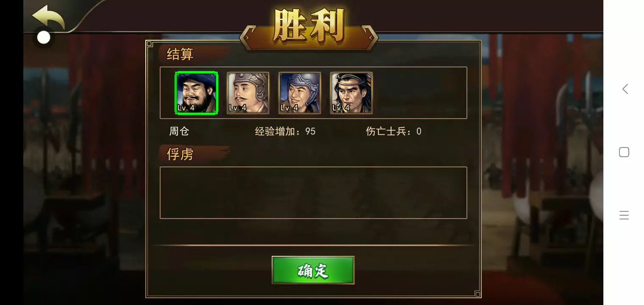This screenshot has height=305, width=644.
Task: Tap the 经验增加：95 text
Action: click(x=285, y=131)
